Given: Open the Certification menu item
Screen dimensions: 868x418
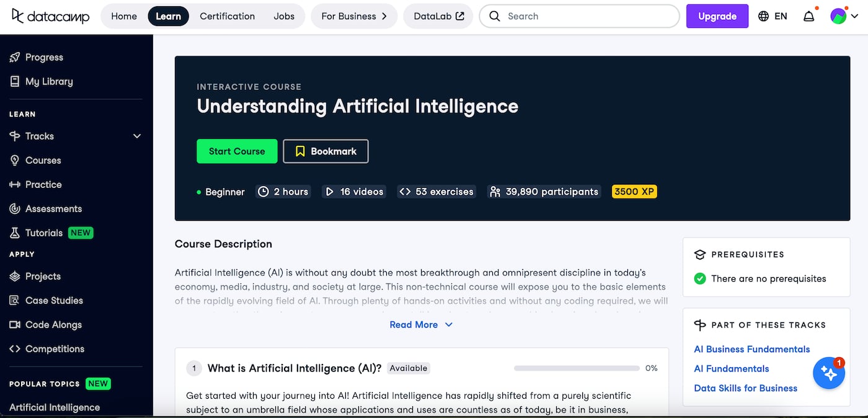Looking at the screenshot, I should 227,16.
